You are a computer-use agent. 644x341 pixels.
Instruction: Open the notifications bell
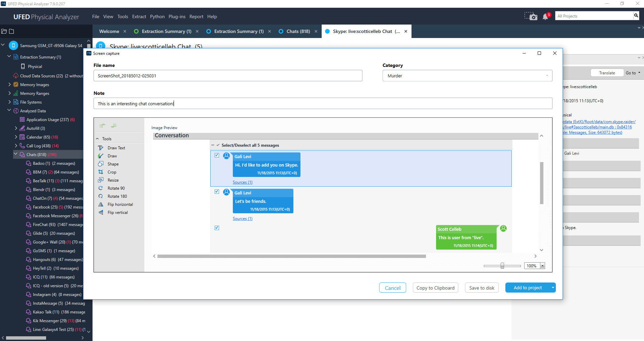(x=545, y=17)
